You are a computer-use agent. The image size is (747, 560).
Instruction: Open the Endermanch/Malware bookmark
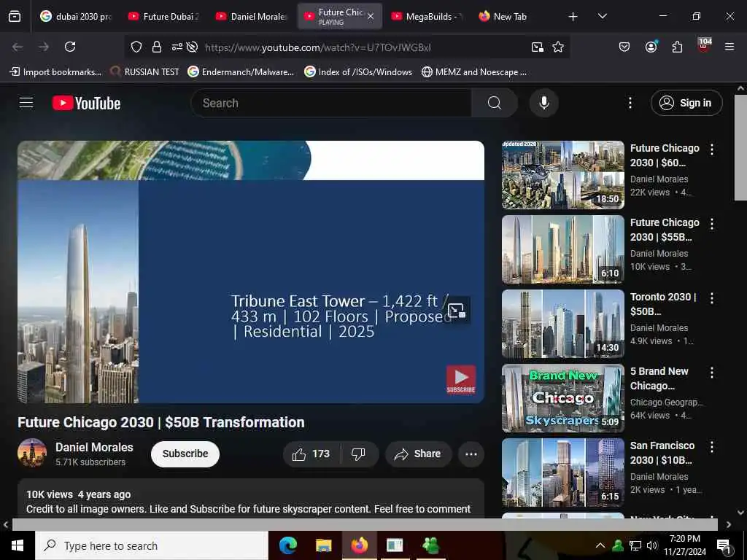point(241,72)
